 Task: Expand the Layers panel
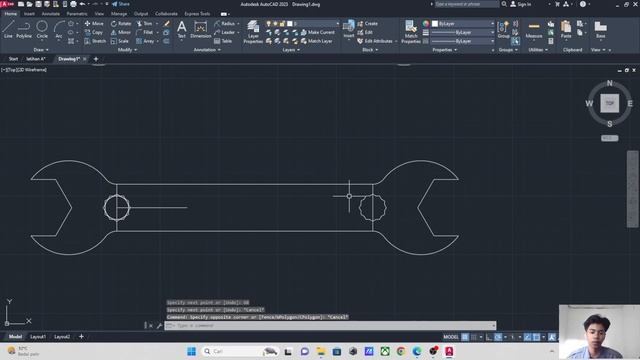point(291,50)
